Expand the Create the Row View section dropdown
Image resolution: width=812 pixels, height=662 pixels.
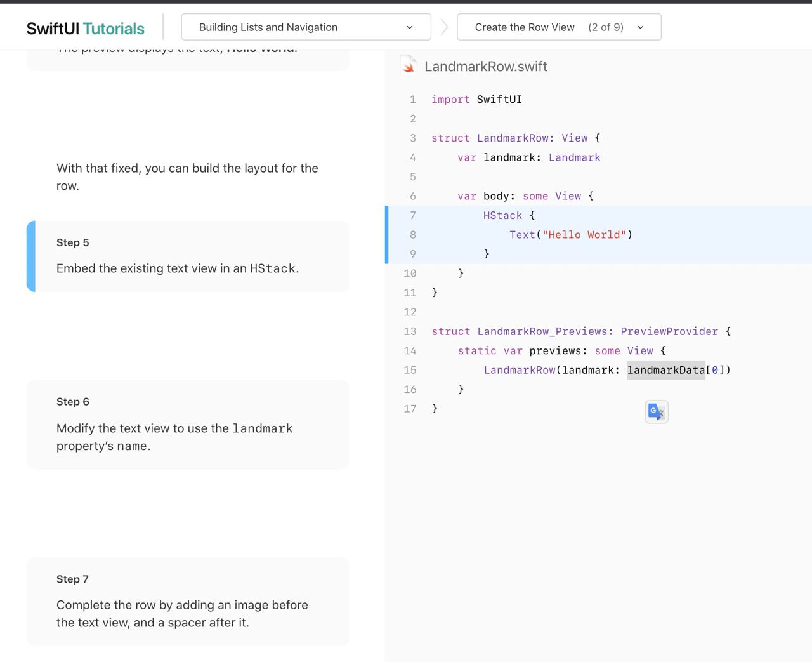pos(559,27)
